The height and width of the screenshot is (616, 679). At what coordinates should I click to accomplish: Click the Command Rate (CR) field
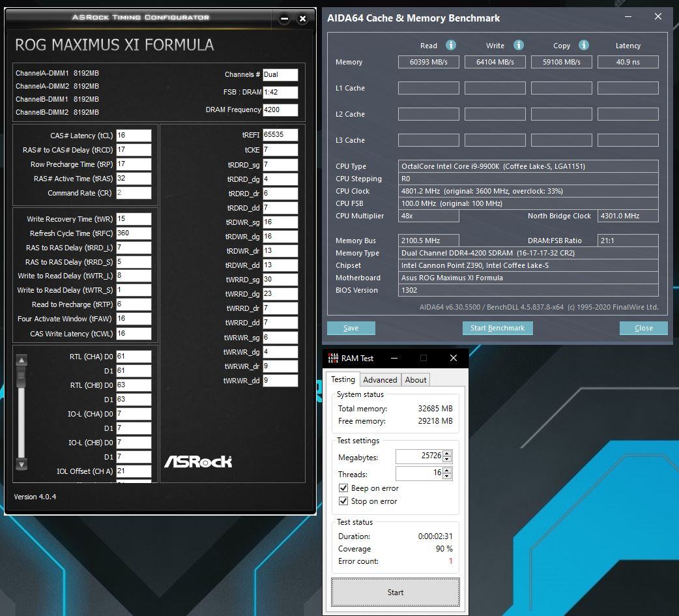point(134,192)
